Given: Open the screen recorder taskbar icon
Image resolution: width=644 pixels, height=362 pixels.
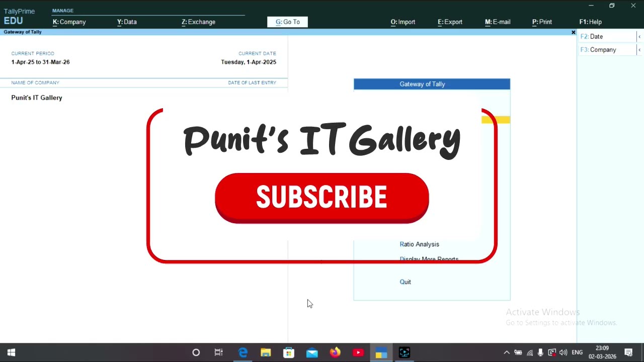Looking at the screenshot, I should (x=405, y=352).
